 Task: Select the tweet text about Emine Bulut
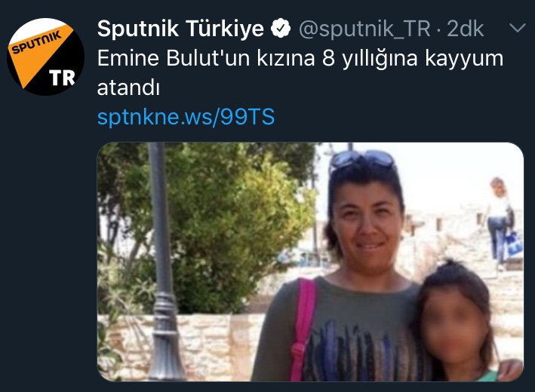point(300,73)
